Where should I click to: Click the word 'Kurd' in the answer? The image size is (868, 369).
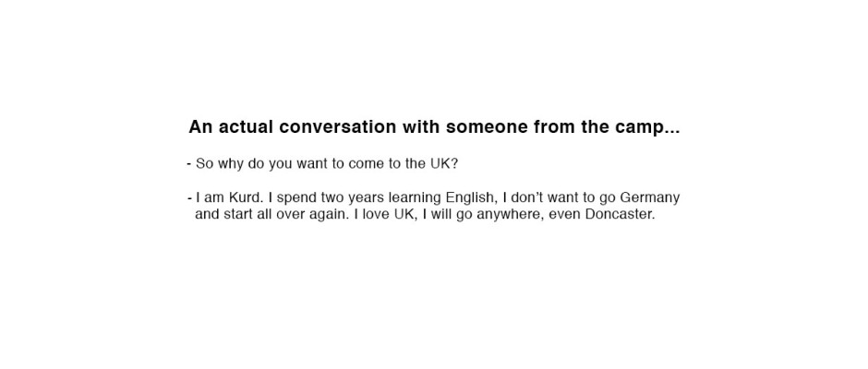tap(246, 197)
